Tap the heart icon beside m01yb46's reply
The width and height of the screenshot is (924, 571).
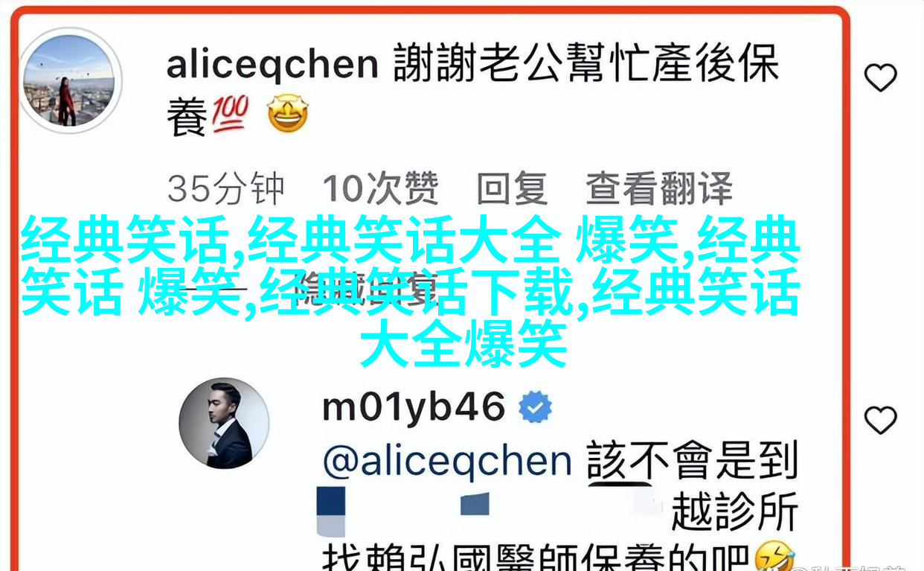click(x=880, y=420)
